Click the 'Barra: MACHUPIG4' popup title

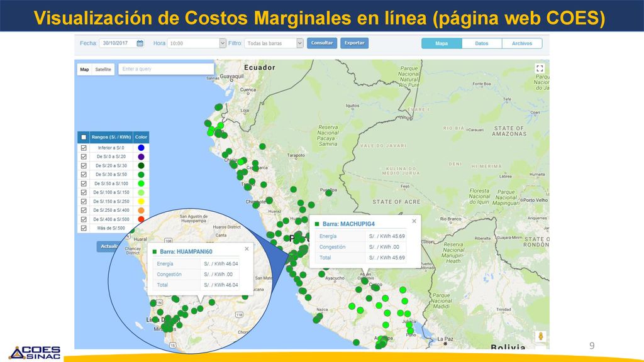348,224
